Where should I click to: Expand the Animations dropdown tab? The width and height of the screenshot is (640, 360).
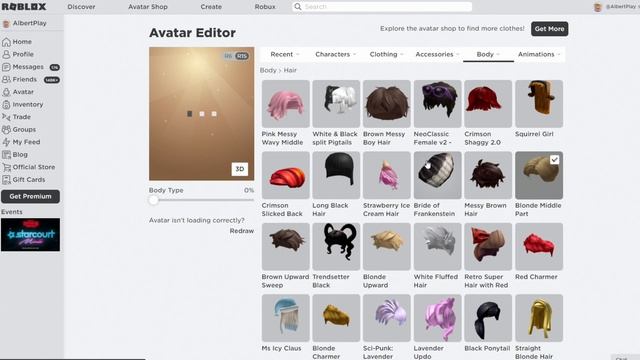539,54
